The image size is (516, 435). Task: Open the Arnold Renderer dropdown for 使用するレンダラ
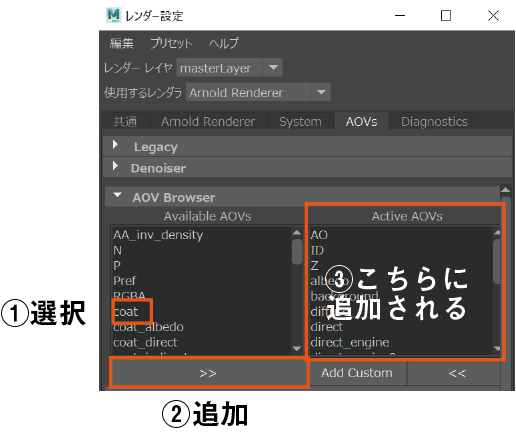[258, 92]
